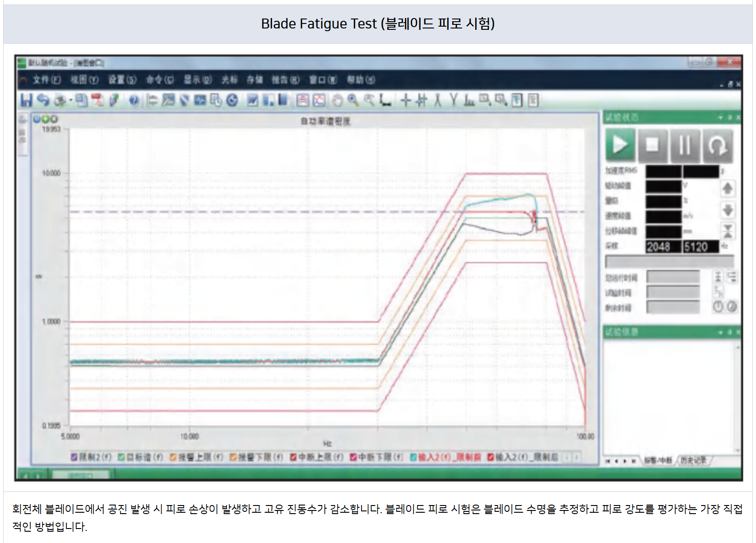This screenshot has height=543, width=756.
Task: Switch to the 历史记录 tab
Action: point(693,460)
